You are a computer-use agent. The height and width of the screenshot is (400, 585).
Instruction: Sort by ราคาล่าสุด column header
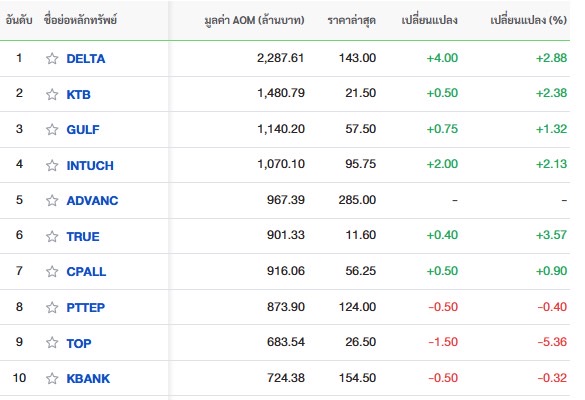tap(351, 20)
